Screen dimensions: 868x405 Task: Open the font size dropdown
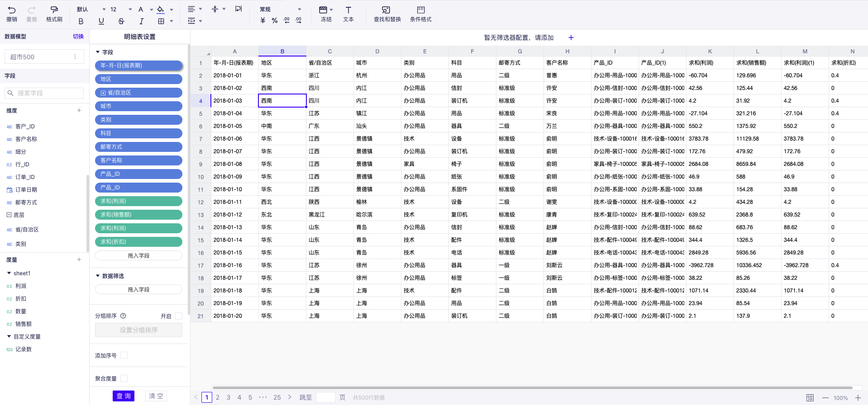pos(130,9)
